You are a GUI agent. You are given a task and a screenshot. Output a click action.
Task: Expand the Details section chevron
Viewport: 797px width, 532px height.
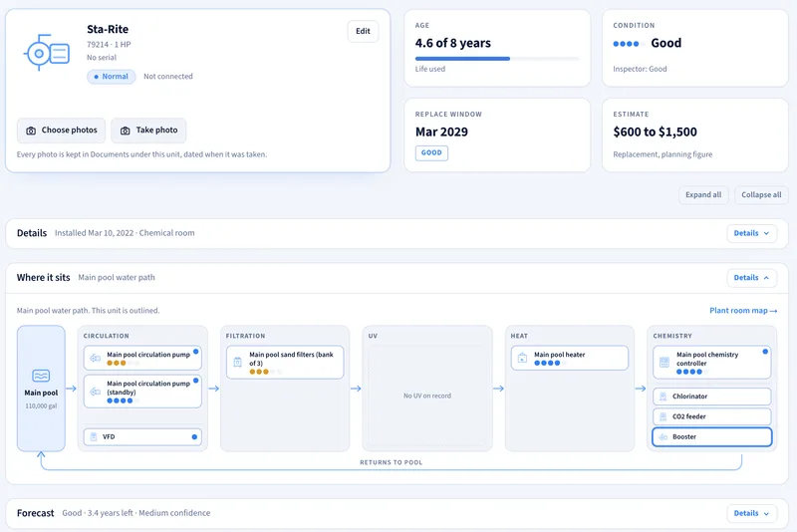click(766, 233)
